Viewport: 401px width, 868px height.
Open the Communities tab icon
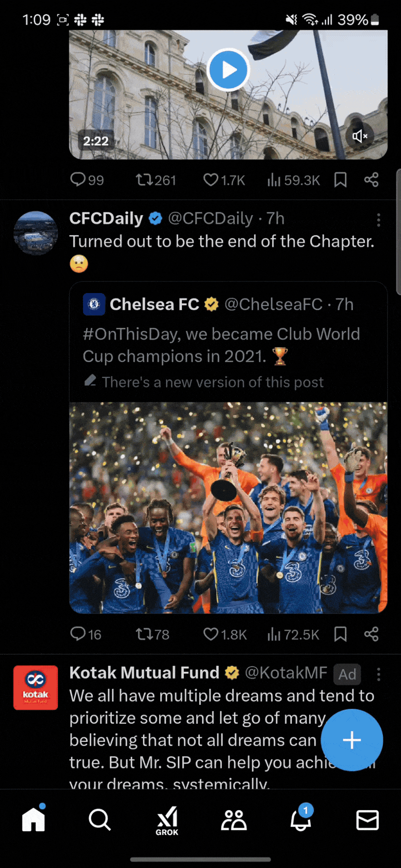(234, 820)
